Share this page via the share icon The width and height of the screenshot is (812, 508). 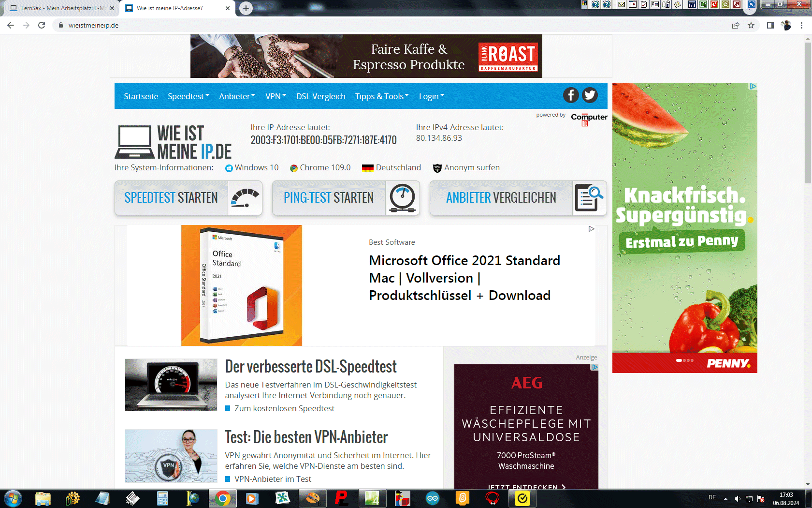[x=736, y=25]
